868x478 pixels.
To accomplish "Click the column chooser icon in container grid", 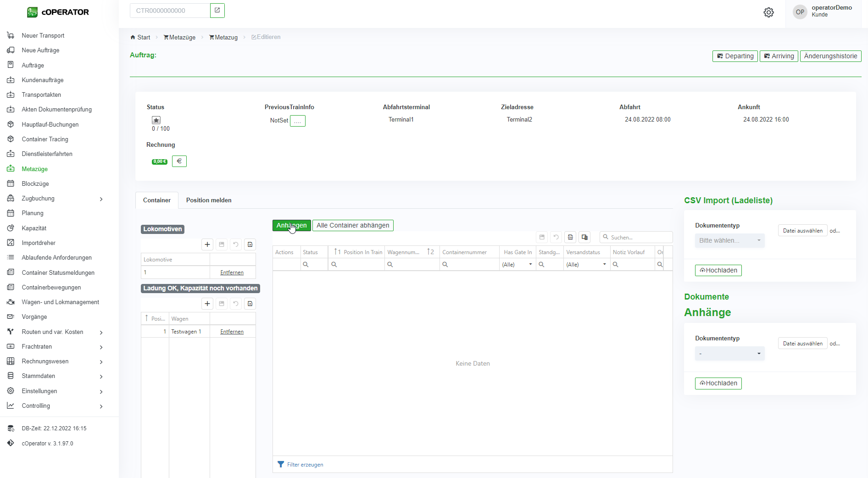I will coord(584,237).
